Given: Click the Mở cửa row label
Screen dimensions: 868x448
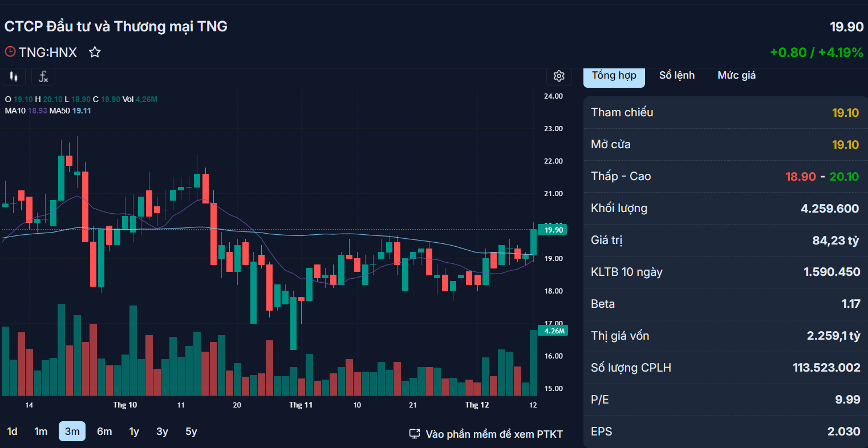Looking at the screenshot, I should click(611, 145).
